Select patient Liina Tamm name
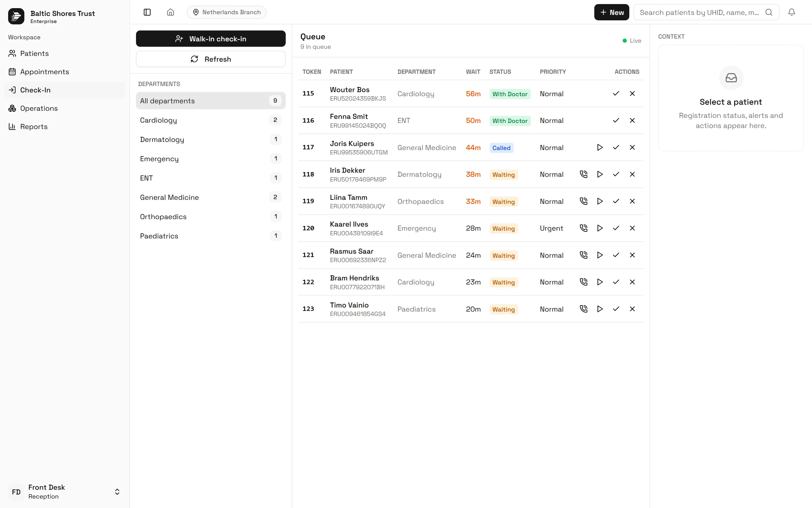The width and height of the screenshot is (812, 508). pyautogui.click(x=348, y=197)
